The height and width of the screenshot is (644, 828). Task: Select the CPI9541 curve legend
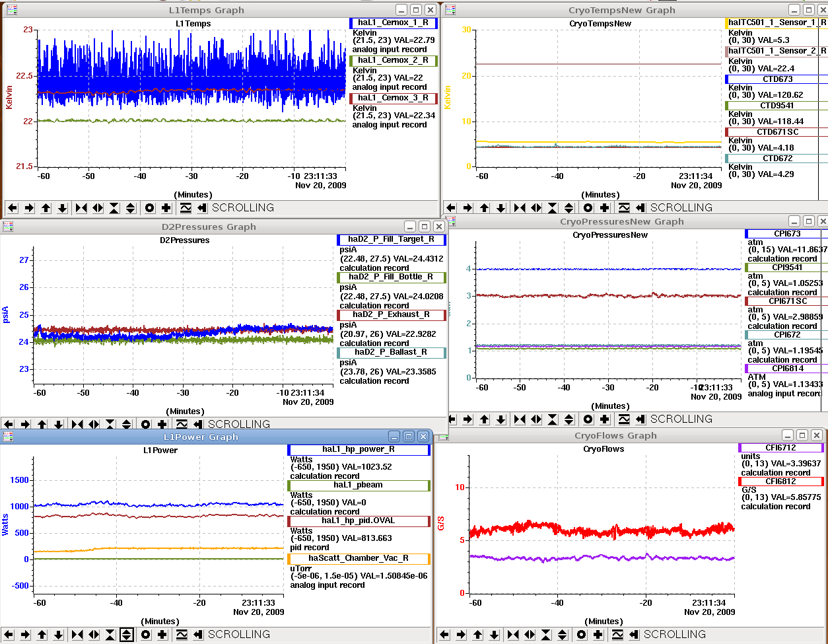coord(786,268)
